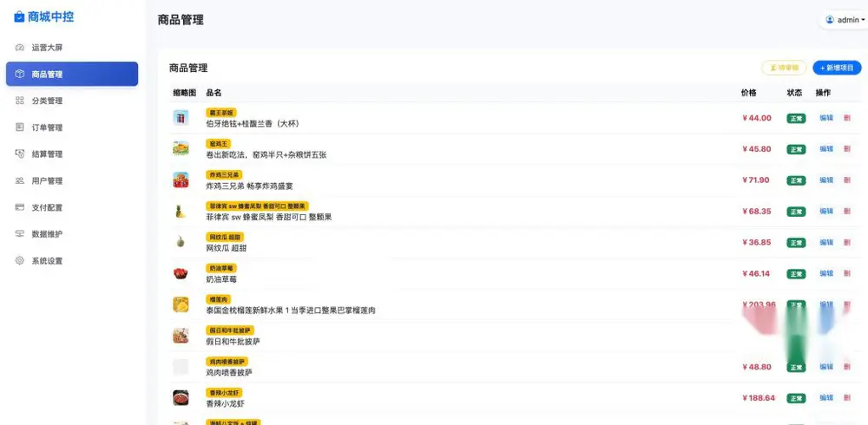
Task: Open the admin user dropdown
Action: coord(845,20)
